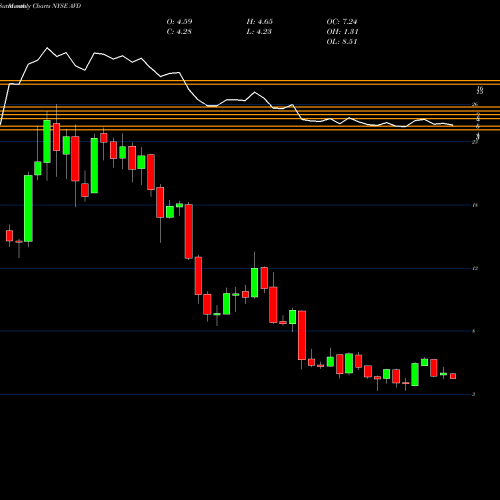Click the "OL: 8.51" reading
Image resolution: width=500 pixels, height=500 pixels.
point(342,42)
